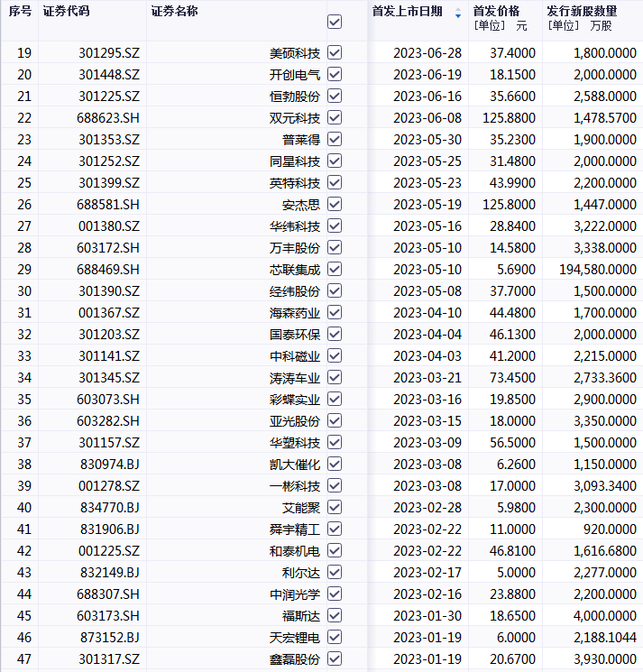Uncheck the checkbox for 芯联集成
This screenshot has height=672, width=643.
[335, 270]
